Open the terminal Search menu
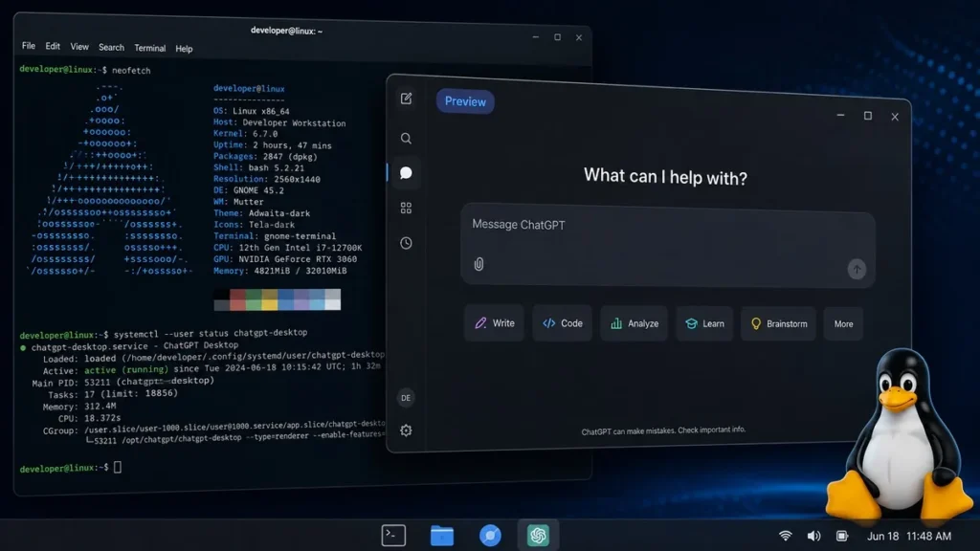 [x=111, y=48]
